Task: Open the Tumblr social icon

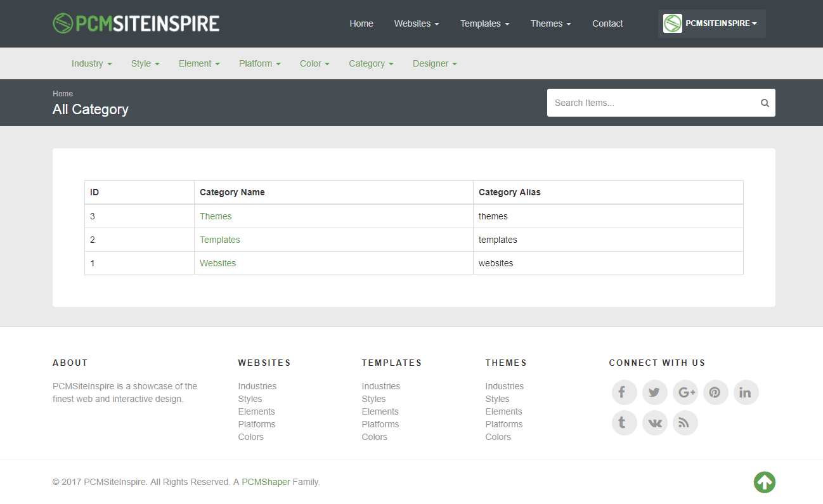Action: tap(624, 423)
